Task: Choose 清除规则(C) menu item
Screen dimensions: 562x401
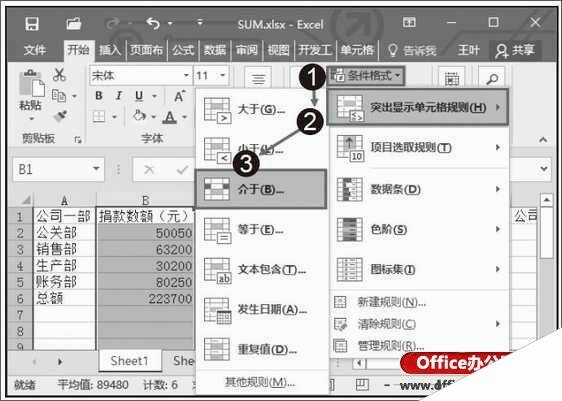Action: pyautogui.click(x=418, y=324)
